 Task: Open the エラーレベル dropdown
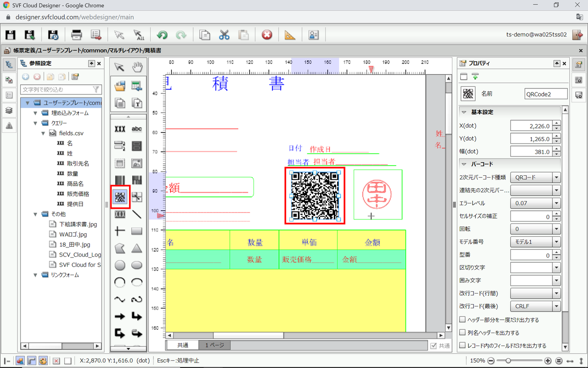pyautogui.click(x=556, y=203)
